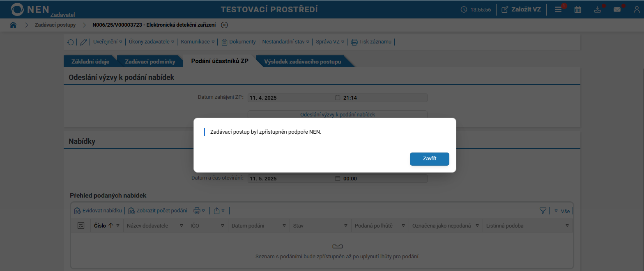Screen dimensions: 644x271
Task: Click the Zavřít button in the dialog
Action: 429,159
